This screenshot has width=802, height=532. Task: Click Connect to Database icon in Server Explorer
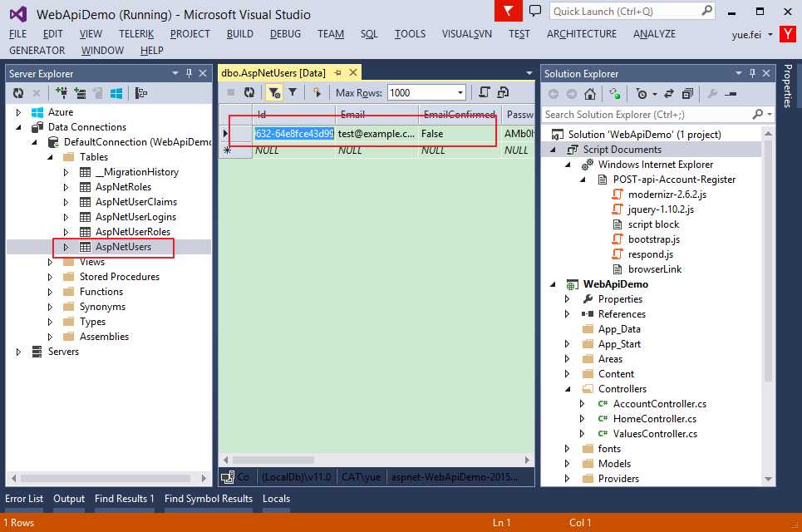[x=62, y=93]
